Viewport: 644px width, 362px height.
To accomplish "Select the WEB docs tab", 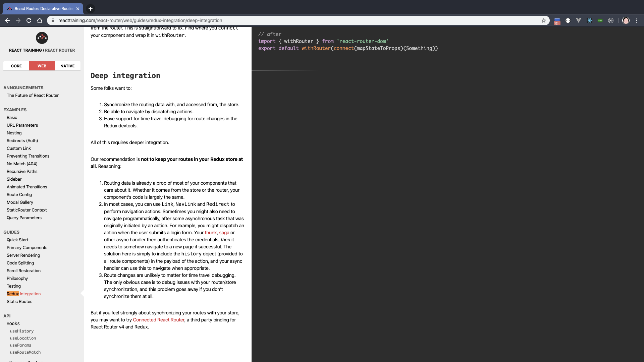I will point(42,66).
